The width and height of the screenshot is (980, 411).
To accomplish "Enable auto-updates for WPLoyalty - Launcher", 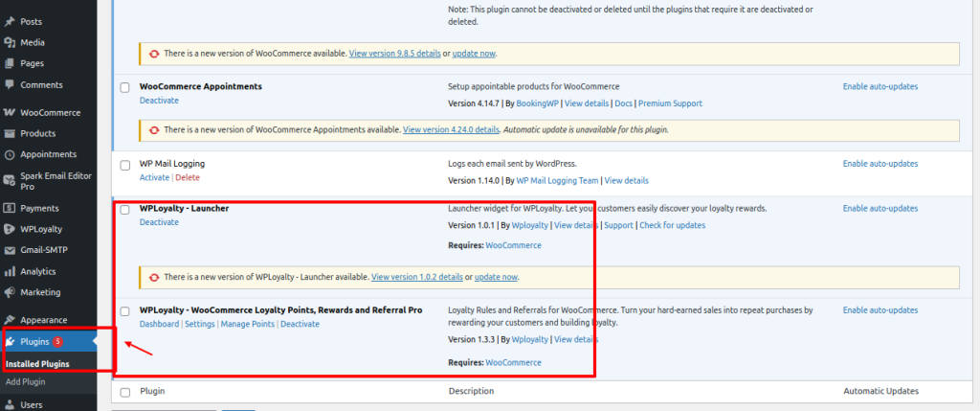I will pyautogui.click(x=880, y=208).
